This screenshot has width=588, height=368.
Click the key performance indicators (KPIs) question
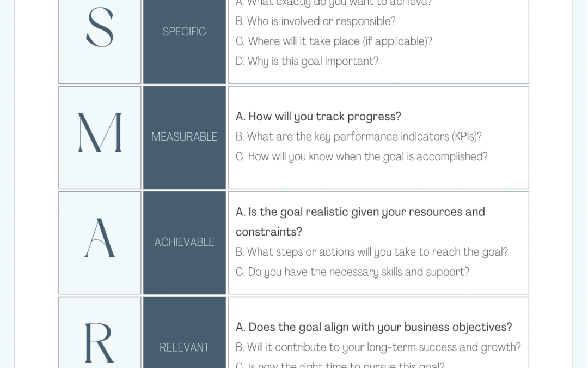coord(358,136)
